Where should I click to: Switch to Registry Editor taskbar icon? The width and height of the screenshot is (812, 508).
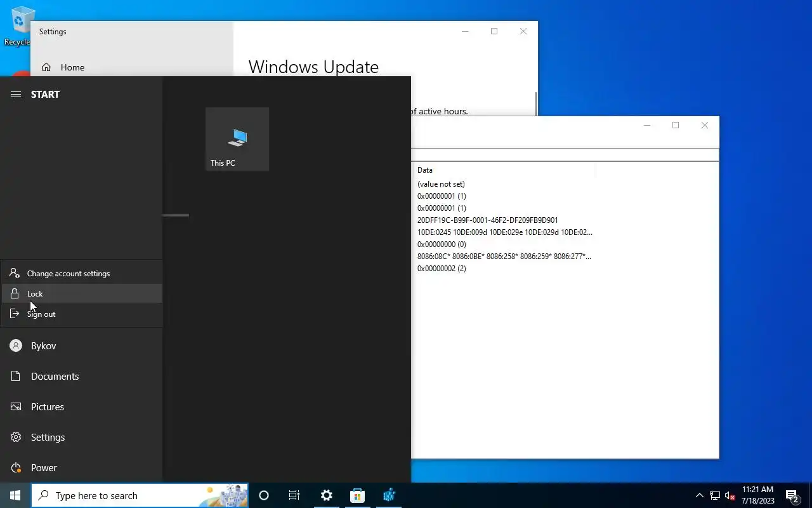pyautogui.click(x=389, y=495)
